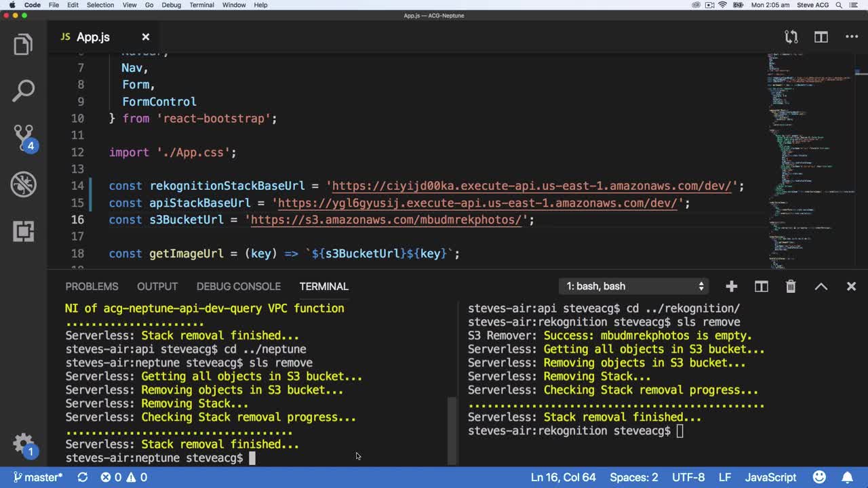
Task: Open Source Control view with 4 changes
Action: [x=23, y=138]
